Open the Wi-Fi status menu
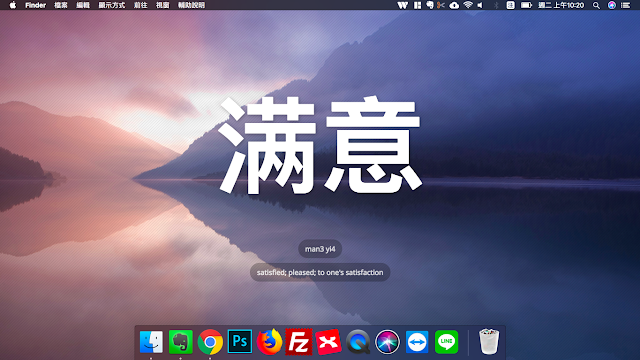This screenshot has height=360, width=640. coord(468,5)
